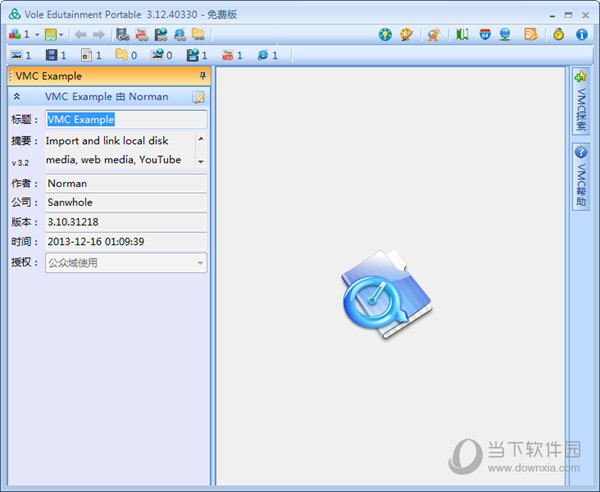Select the document file count tab
This screenshot has width=600, height=492.
click(x=91, y=55)
